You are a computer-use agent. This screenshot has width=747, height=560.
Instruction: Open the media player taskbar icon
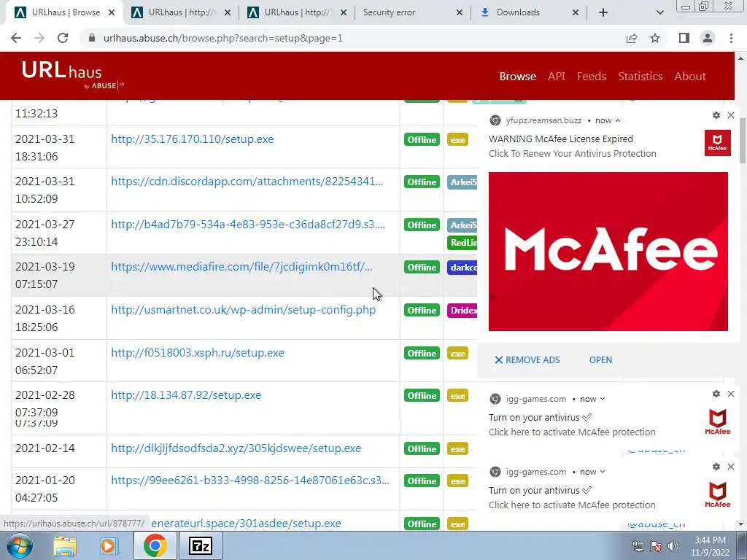coord(109,546)
